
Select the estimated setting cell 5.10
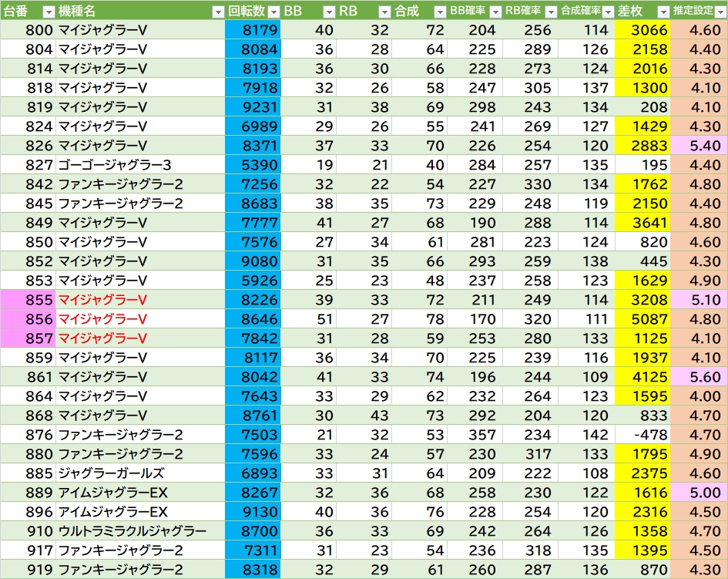tap(699, 300)
